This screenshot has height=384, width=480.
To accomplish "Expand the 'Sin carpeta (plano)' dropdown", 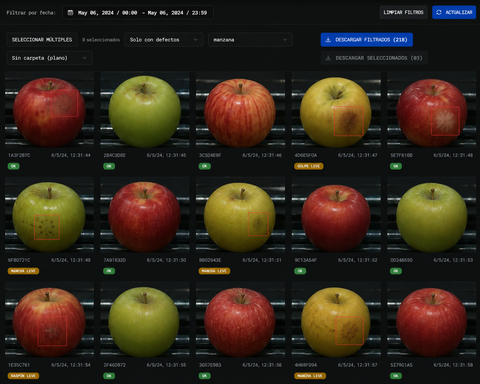I will tap(49, 58).
